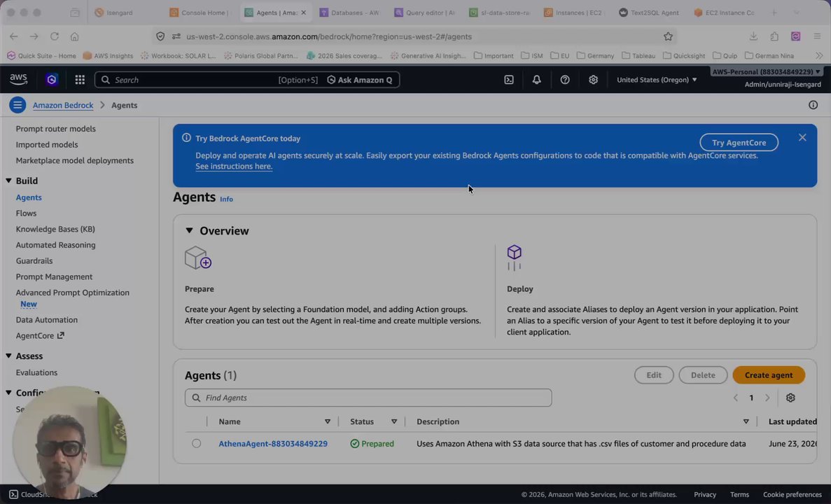The height and width of the screenshot is (504, 831).
Task: Open the browser home page
Action: click(75, 36)
